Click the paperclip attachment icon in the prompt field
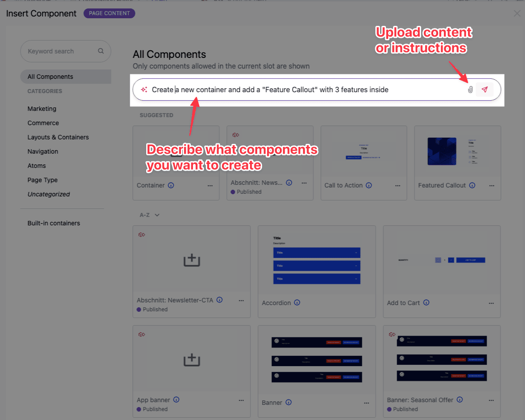This screenshot has height=420, width=525. point(470,90)
